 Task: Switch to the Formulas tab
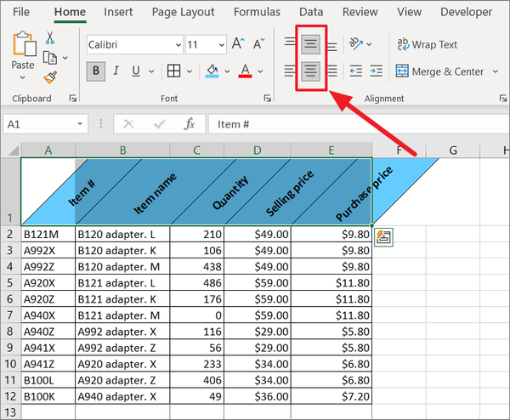pos(257,12)
